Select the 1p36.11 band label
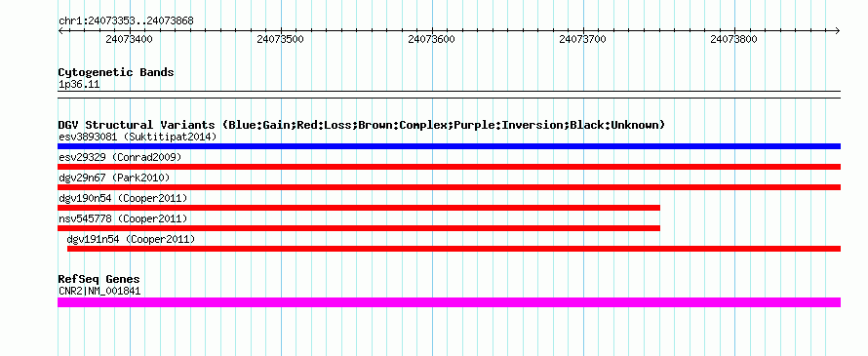868x356 pixels. (79, 85)
